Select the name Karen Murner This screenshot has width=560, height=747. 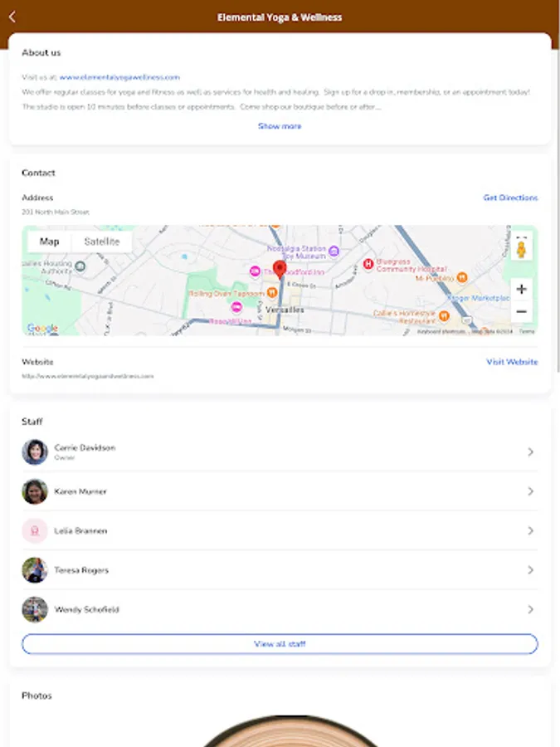coord(80,491)
